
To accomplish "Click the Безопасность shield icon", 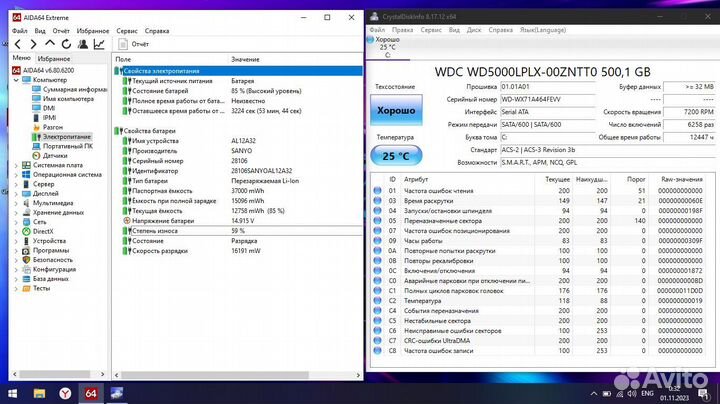I will point(26,260).
